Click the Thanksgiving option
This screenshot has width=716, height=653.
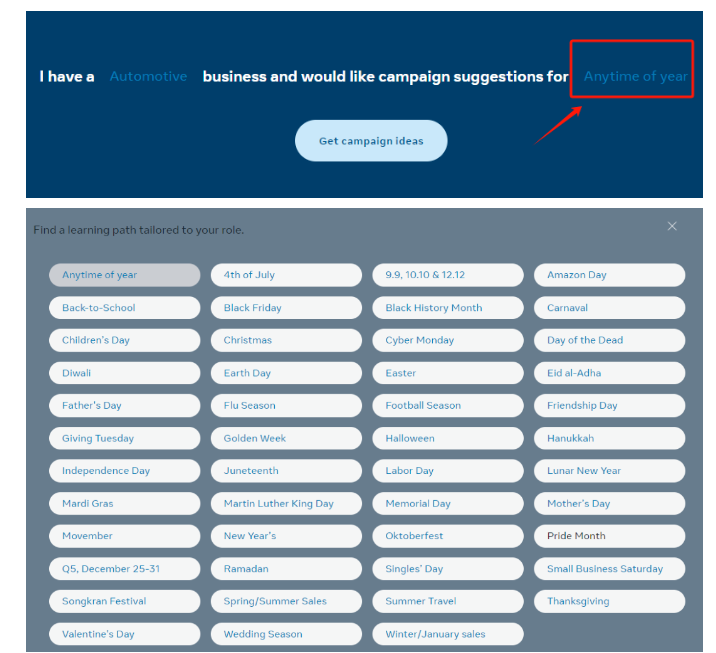(609, 601)
